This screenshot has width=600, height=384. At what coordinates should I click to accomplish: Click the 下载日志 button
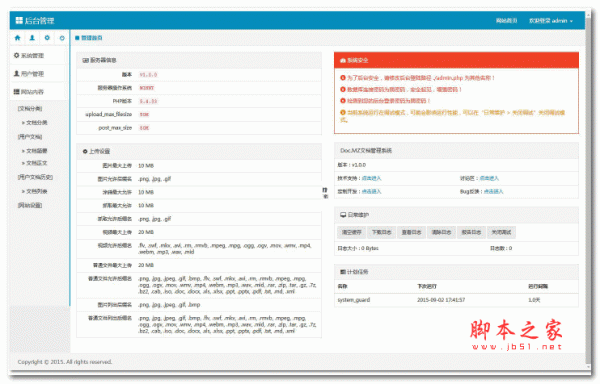[381, 233]
